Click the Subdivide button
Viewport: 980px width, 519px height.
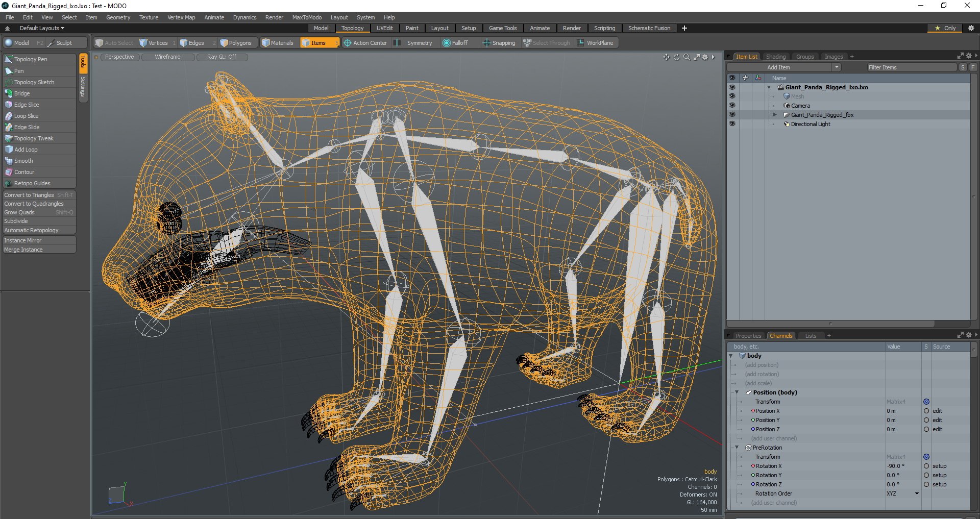coord(39,221)
